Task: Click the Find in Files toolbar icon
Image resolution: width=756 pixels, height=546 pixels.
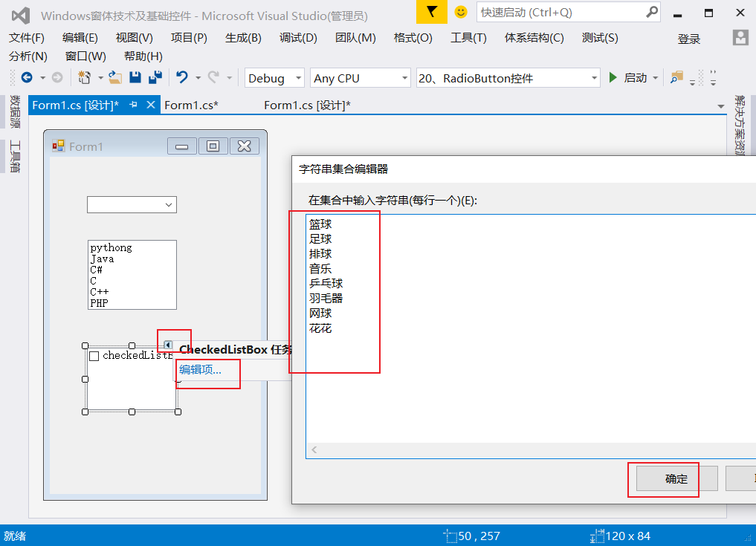Action: pyautogui.click(x=677, y=77)
